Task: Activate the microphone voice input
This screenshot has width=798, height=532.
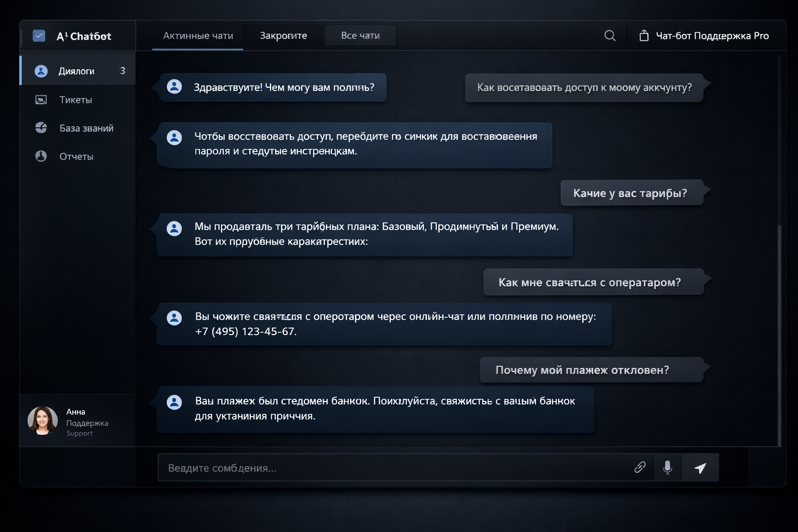Action: point(668,467)
